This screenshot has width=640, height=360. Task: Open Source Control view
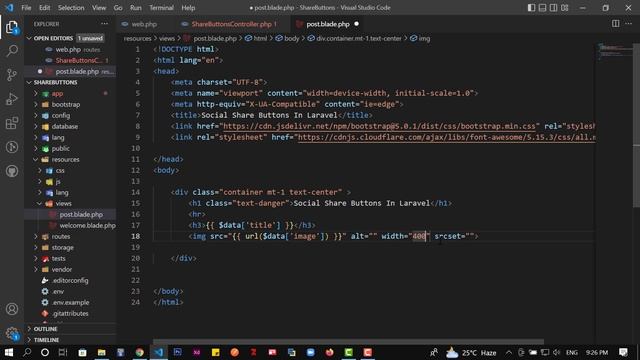coord(12,75)
